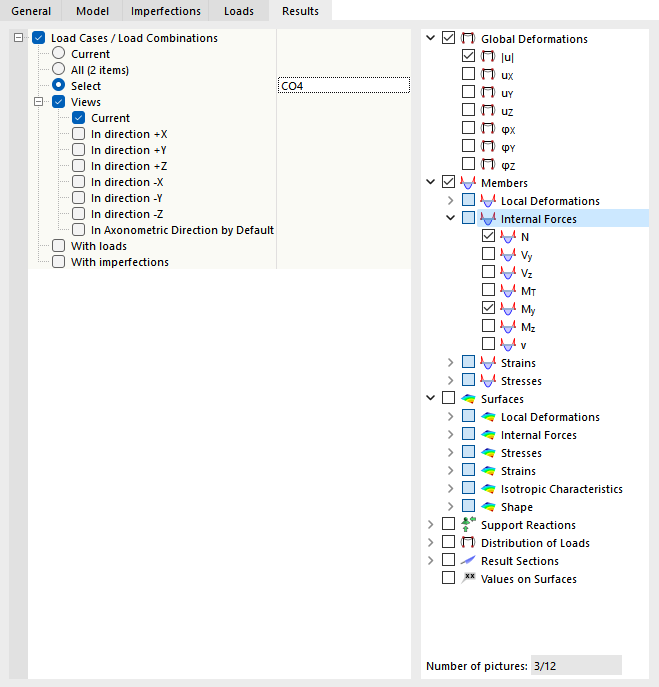Click the Surfaces rainbow icon
This screenshot has width=659, height=687.
pos(468,399)
